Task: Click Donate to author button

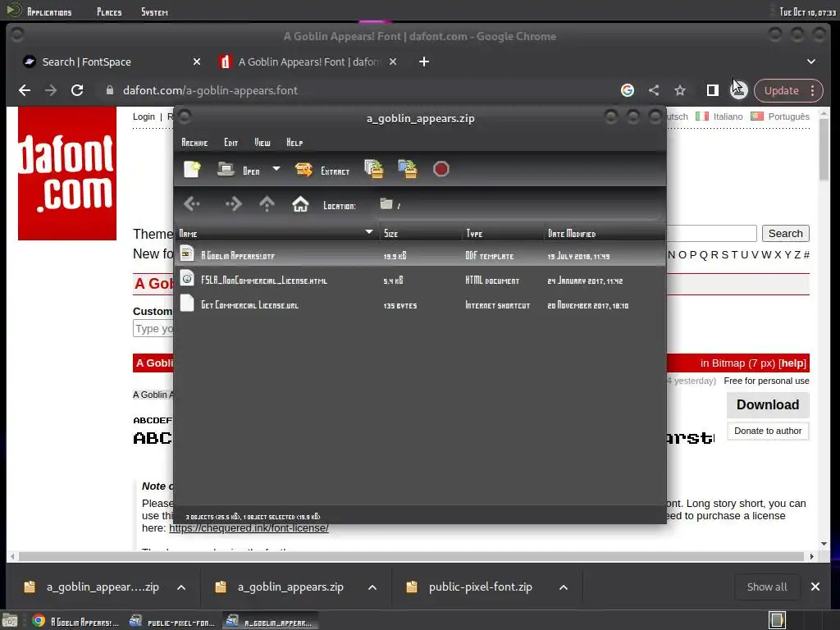Action: pos(768,431)
